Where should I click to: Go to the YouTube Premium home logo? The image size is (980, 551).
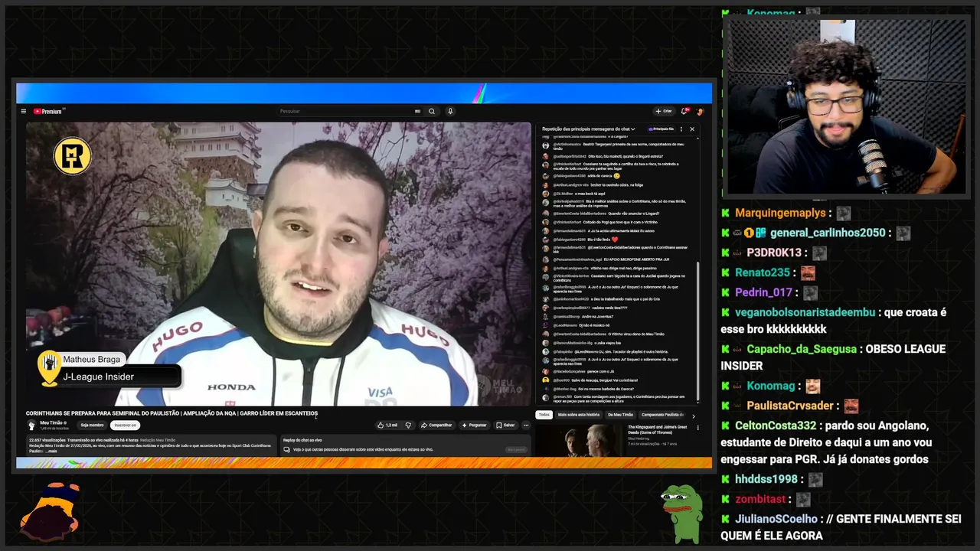tap(48, 111)
